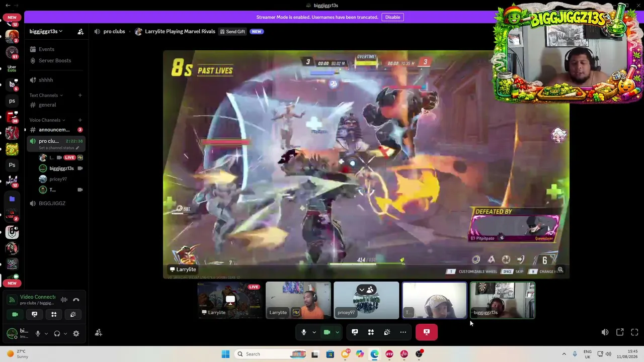644x362 pixels.
Task: Select Larrylite's webcam thumbnail
Action: (298, 300)
